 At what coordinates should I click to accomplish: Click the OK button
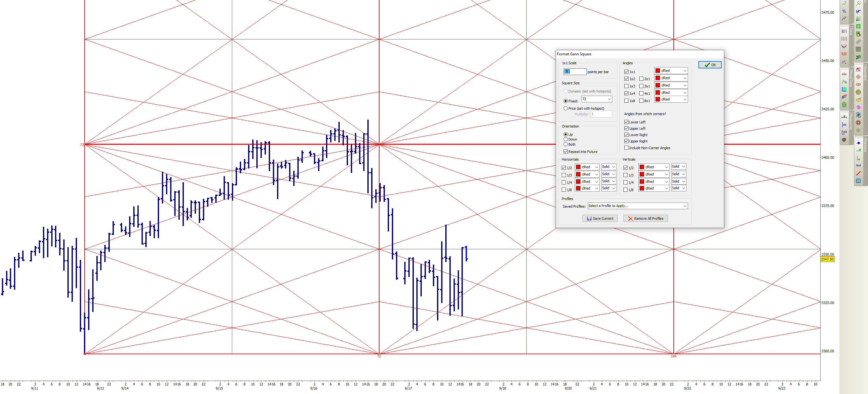pyautogui.click(x=710, y=65)
